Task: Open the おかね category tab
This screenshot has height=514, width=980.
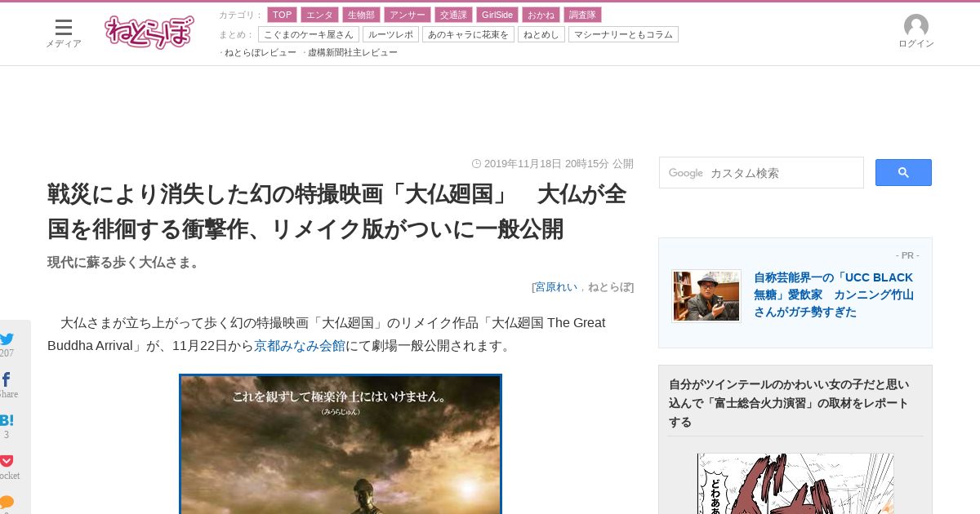Action: [x=541, y=15]
